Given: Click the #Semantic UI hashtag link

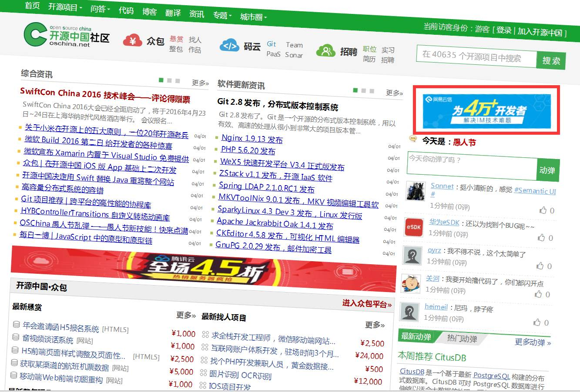Looking at the screenshot, I should click(x=535, y=191).
